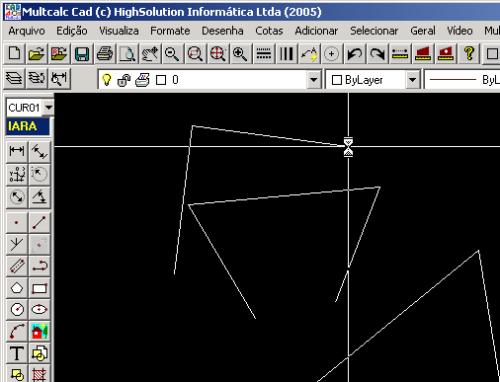Select the Rectangle drawing tool
The height and width of the screenshot is (382, 500).
tap(39, 288)
